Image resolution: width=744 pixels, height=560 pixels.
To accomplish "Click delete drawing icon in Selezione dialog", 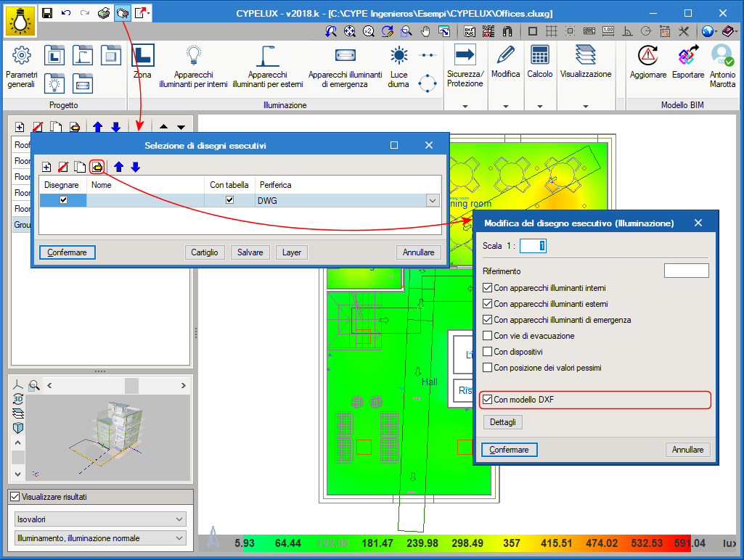I will 62,167.
